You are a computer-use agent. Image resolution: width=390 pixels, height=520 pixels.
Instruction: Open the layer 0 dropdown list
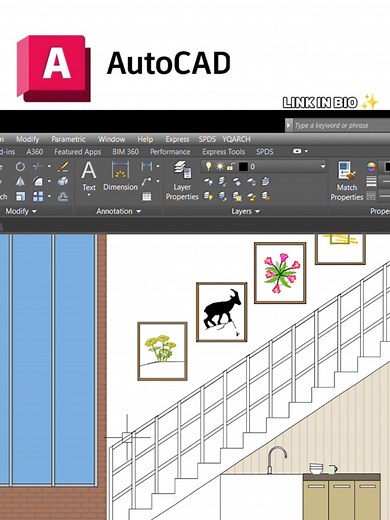tap(323, 166)
